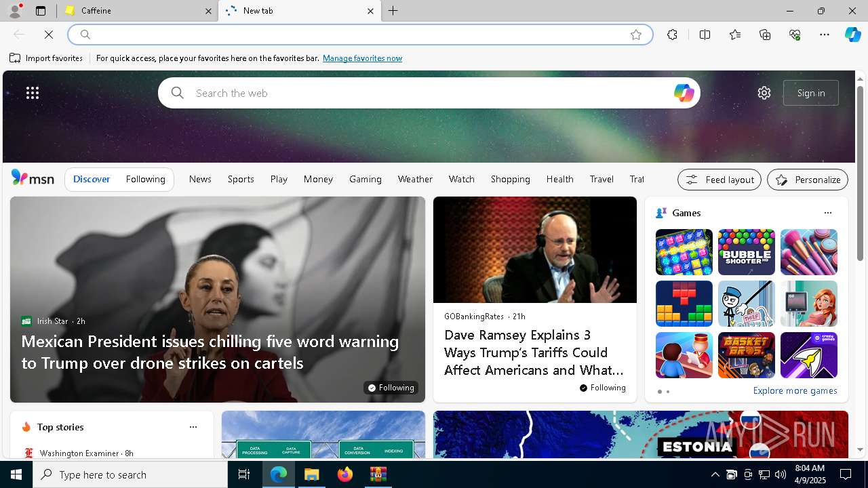868x488 pixels.
Task: Open Top stories more options
Action: click(x=193, y=427)
